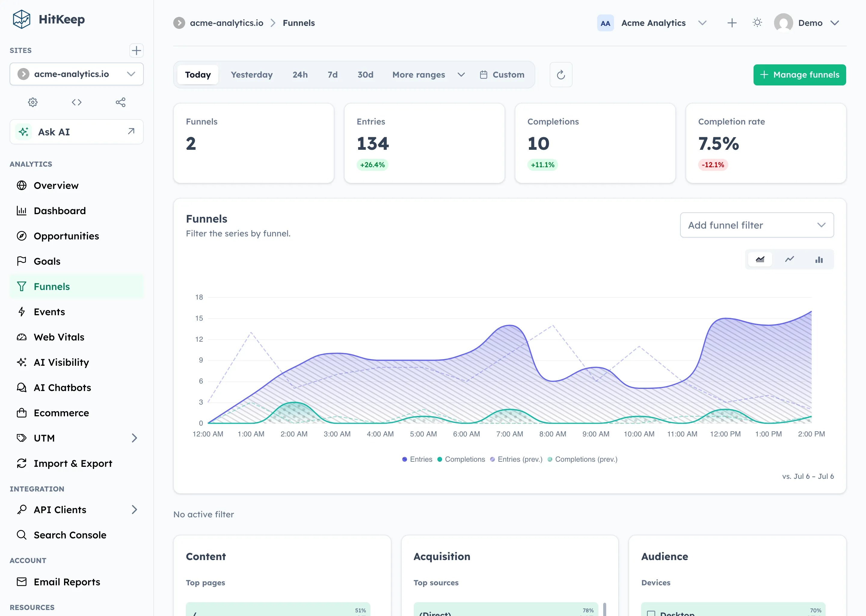Click the Entries +26.4% change badge
Viewport: 866px width, 616px height.
(x=372, y=165)
